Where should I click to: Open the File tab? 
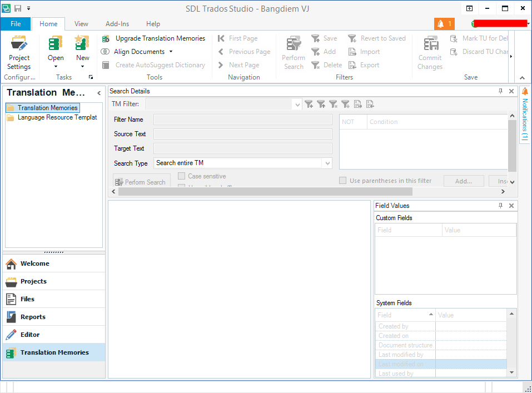(x=16, y=24)
